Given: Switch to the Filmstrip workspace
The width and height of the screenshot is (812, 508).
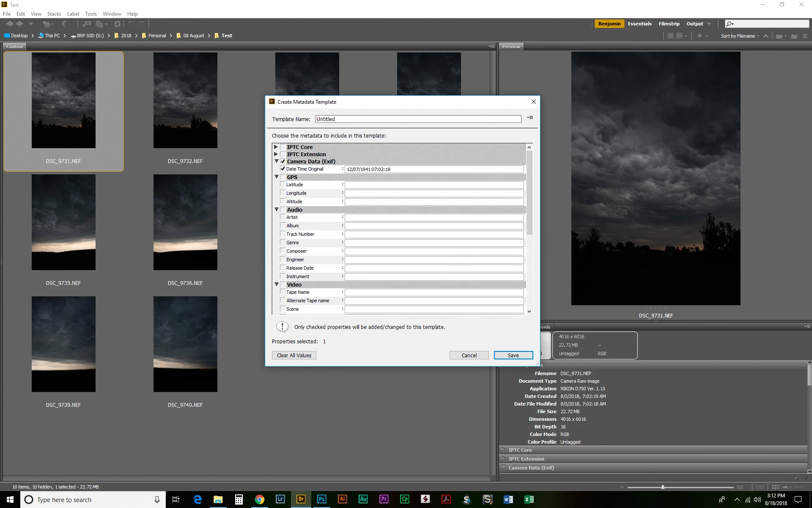Looking at the screenshot, I should pos(669,24).
